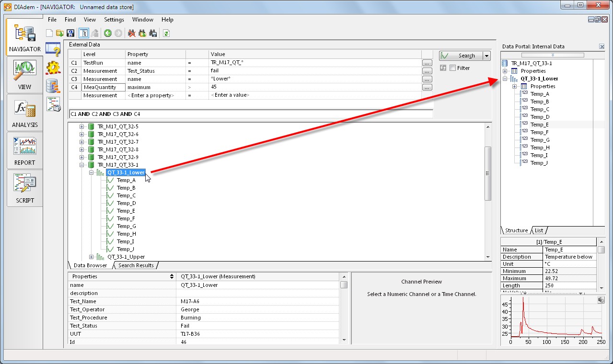This screenshot has height=364, width=613.
Task: Click the filmstrip question mark sidebar icon
Action: point(53,49)
